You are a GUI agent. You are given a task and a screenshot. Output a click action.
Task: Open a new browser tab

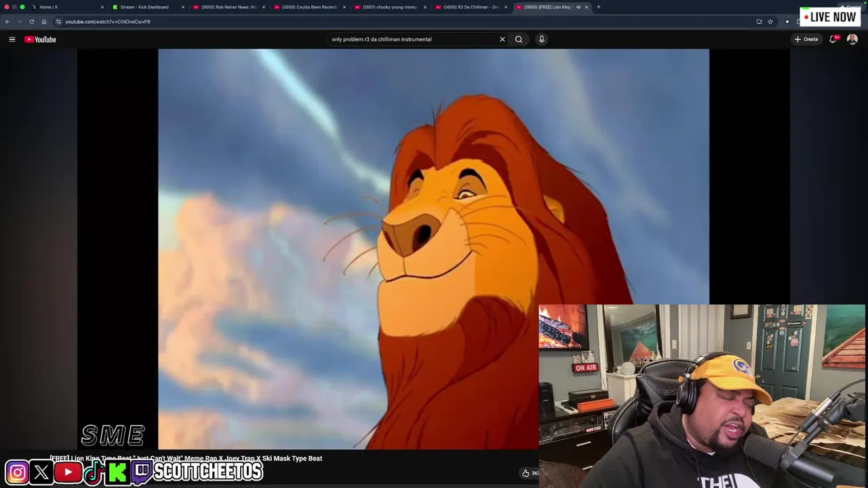point(598,7)
